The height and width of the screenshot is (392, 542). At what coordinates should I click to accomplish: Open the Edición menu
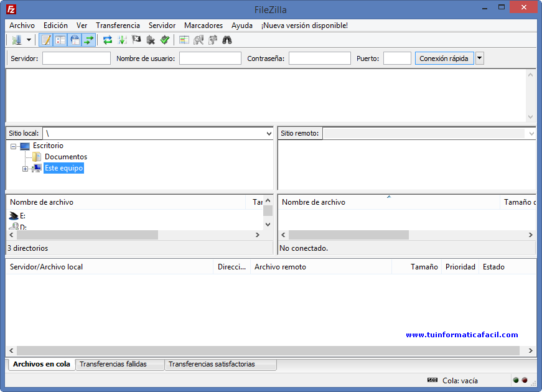click(55, 26)
